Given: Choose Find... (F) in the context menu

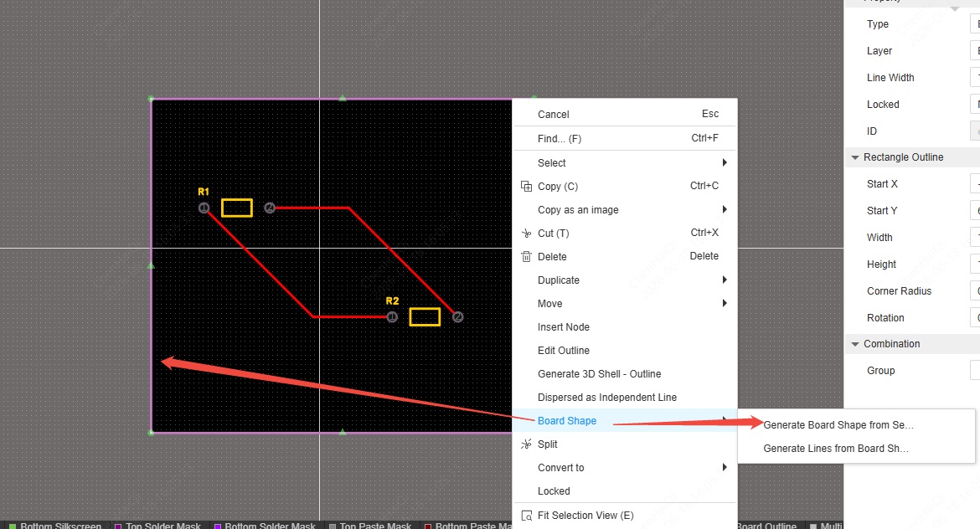Looking at the screenshot, I should pyautogui.click(x=625, y=139).
